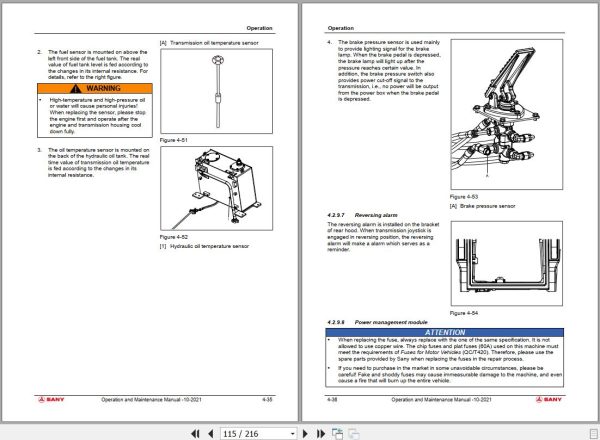This screenshot has width=600, height=440.
Task: Jump to the last page
Action: click(x=321, y=433)
